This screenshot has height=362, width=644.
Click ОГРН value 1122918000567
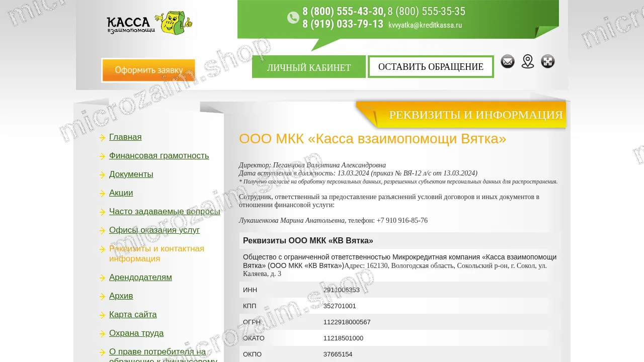pyautogui.click(x=347, y=322)
